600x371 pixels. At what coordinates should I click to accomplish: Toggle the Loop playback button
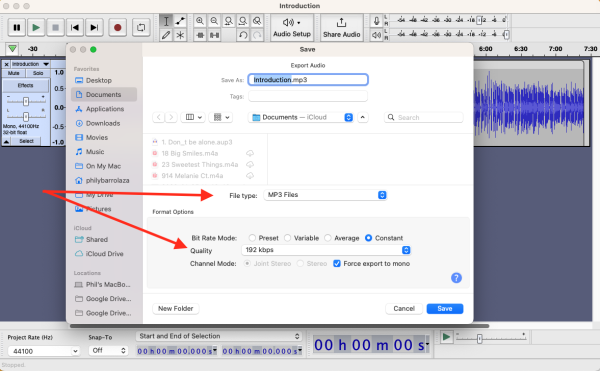[141, 28]
